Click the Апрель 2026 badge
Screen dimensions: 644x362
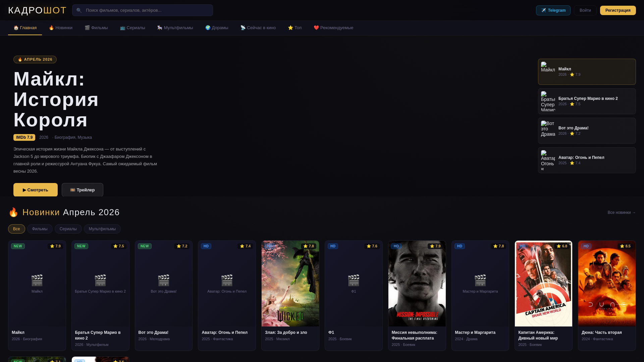pyautogui.click(x=35, y=59)
